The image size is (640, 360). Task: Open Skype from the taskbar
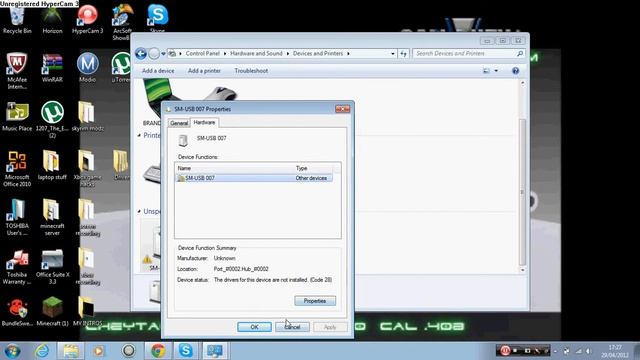pyautogui.click(x=185, y=351)
